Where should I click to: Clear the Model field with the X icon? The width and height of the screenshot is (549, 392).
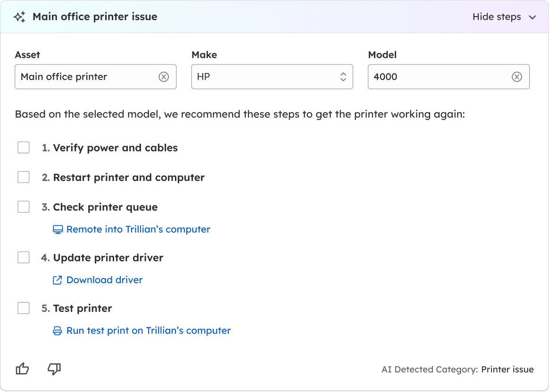(x=517, y=77)
